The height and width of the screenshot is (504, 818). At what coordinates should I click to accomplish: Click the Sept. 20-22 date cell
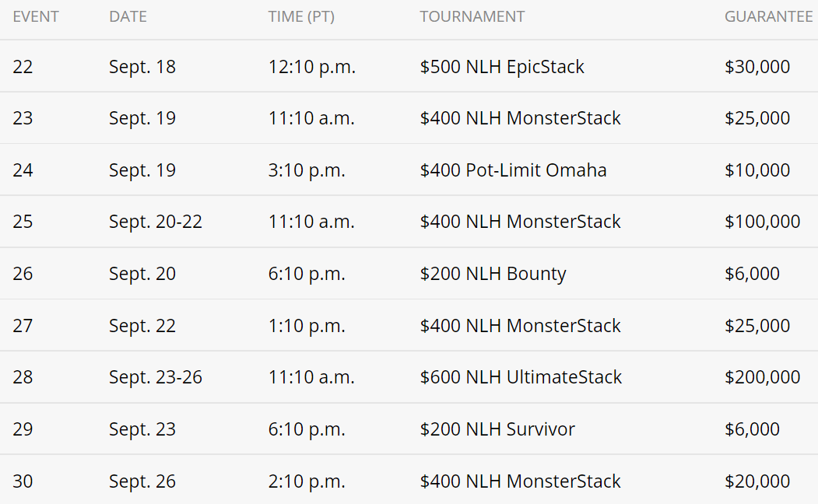pyautogui.click(x=156, y=222)
